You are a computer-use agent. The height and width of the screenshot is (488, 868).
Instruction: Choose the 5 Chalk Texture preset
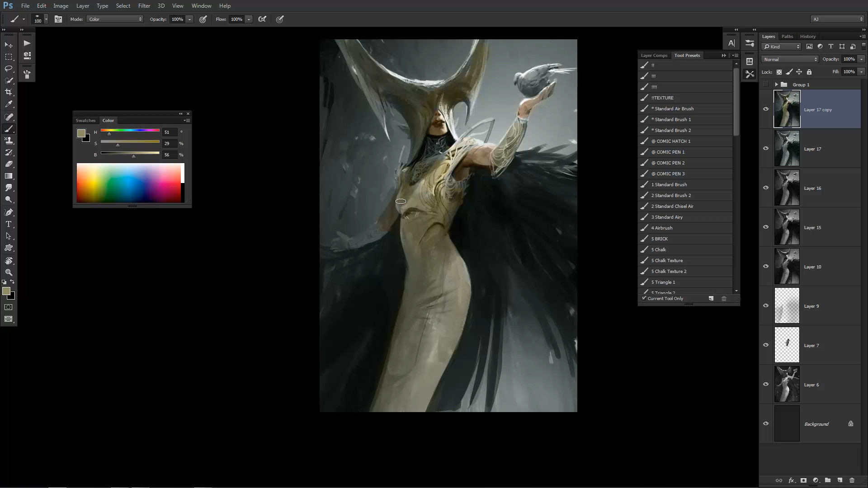tap(667, 260)
